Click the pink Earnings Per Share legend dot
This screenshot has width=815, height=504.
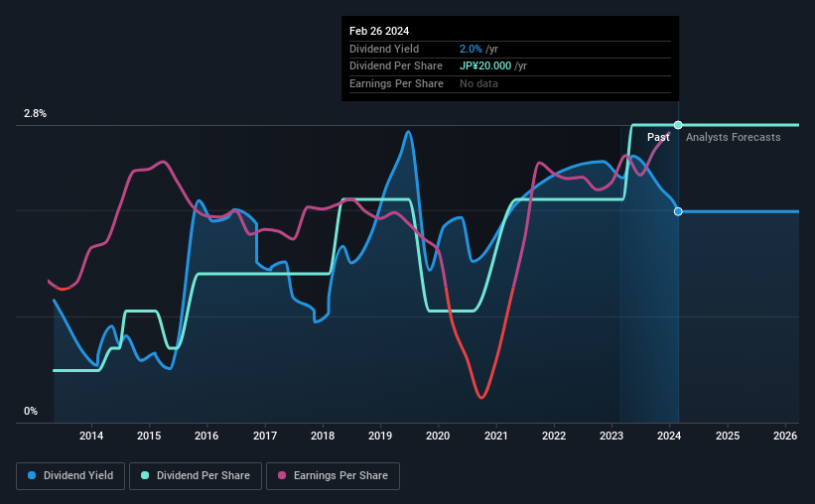(x=282, y=475)
